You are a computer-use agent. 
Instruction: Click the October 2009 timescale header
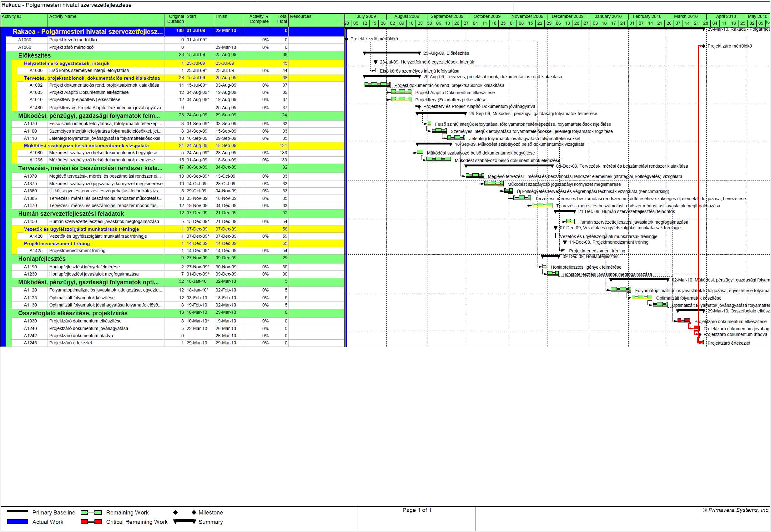click(x=487, y=16)
